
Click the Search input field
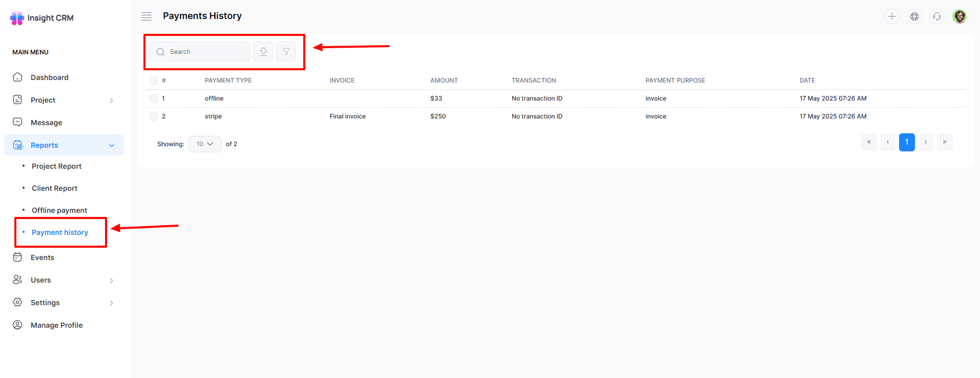pyautogui.click(x=205, y=52)
